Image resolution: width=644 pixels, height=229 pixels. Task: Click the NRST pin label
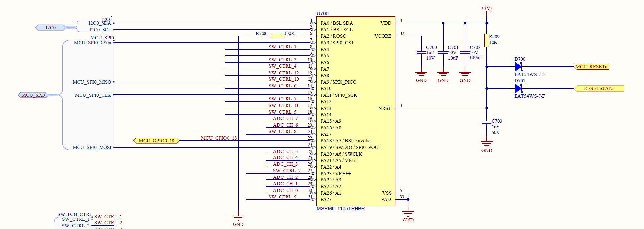click(385, 108)
